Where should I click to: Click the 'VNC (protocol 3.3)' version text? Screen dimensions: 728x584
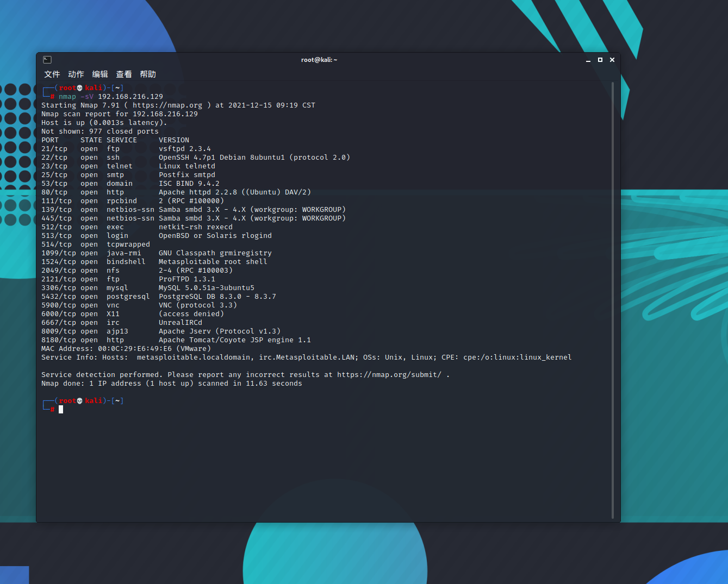pyautogui.click(x=198, y=305)
